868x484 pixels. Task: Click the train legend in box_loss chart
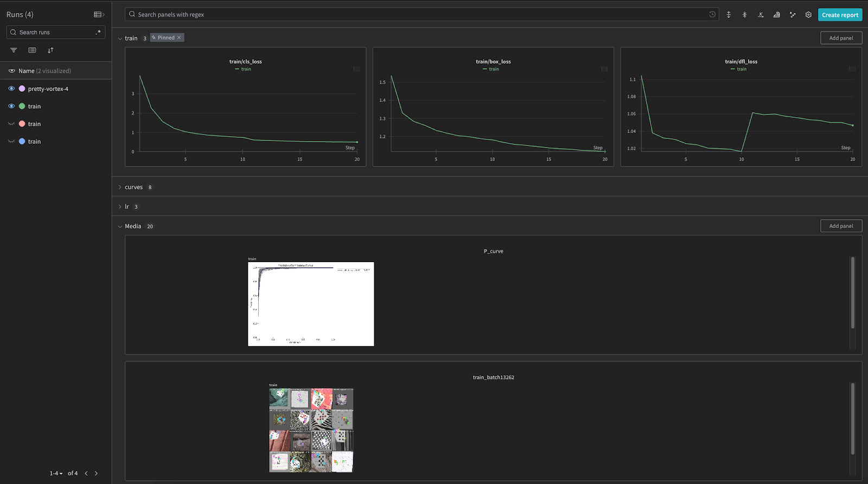coord(490,69)
